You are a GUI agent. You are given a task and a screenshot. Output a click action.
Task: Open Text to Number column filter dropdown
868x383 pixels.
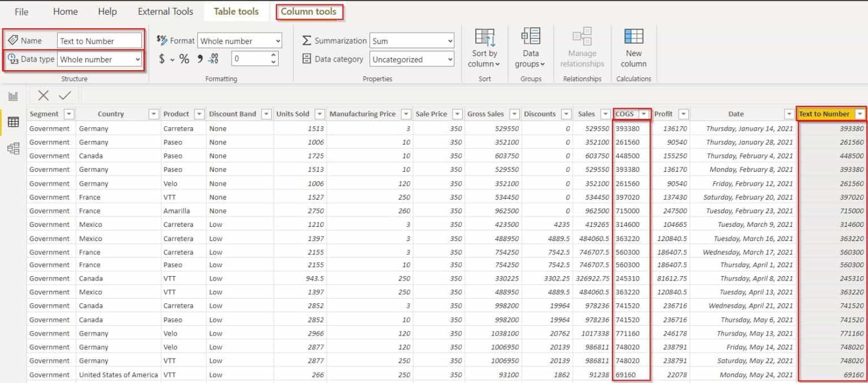pyautogui.click(x=860, y=114)
